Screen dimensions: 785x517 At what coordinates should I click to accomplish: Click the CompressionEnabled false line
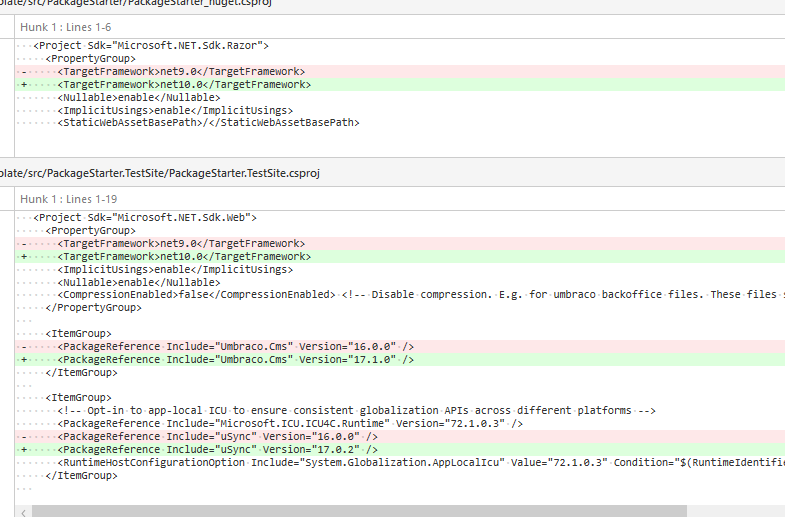click(x=196, y=295)
